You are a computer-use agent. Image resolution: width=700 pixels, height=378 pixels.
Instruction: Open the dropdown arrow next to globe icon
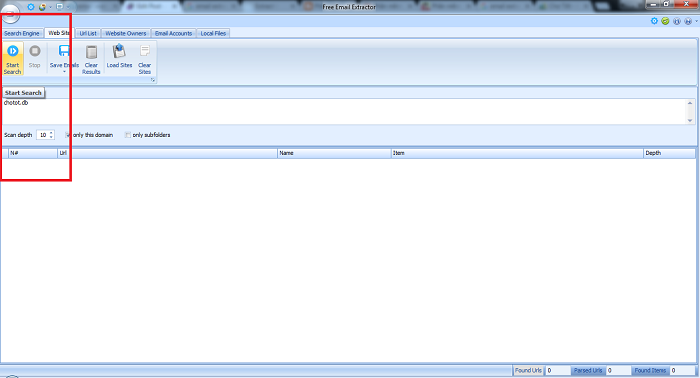coord(50,7)
